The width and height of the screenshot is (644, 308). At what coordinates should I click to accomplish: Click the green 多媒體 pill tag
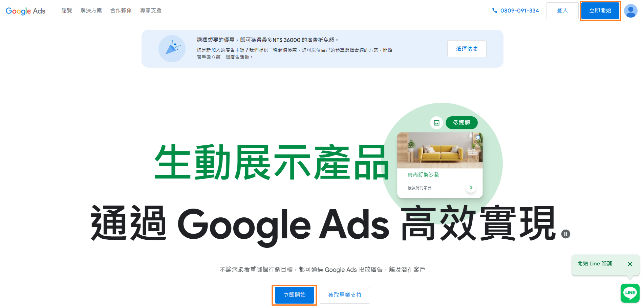coord(461,123)
